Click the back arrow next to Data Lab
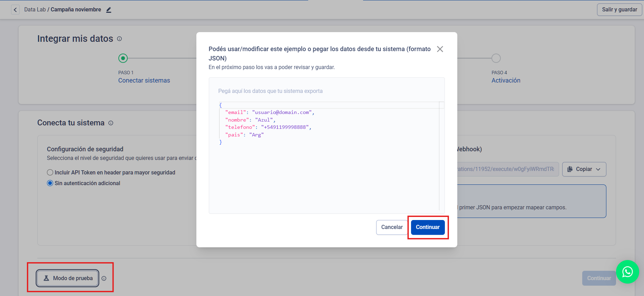644x296 pixels. 15,10
